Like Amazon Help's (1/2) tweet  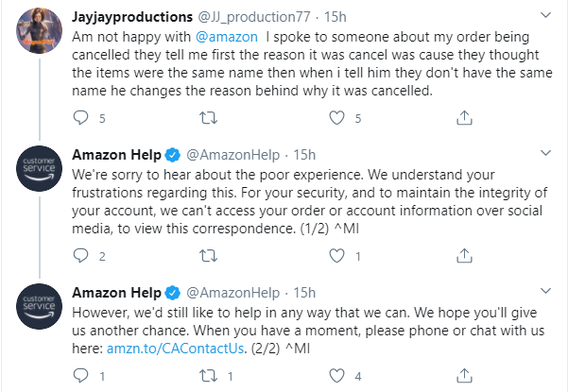tap(336, 256)
